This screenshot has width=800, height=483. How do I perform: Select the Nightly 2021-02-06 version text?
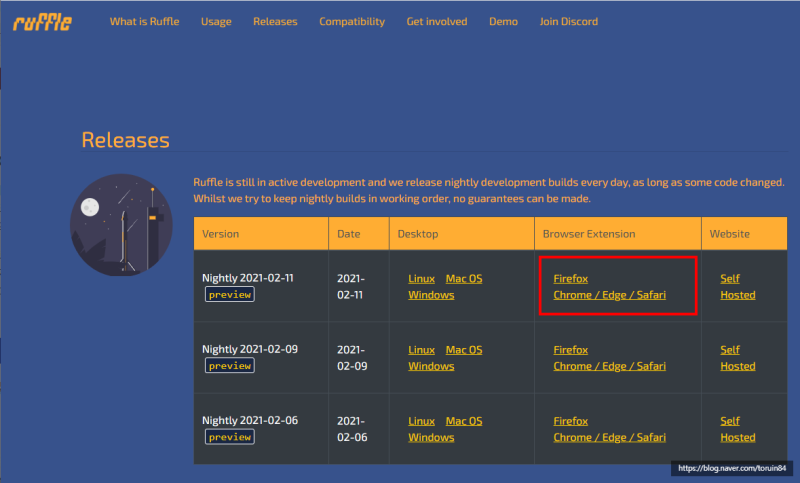[250, 421]
